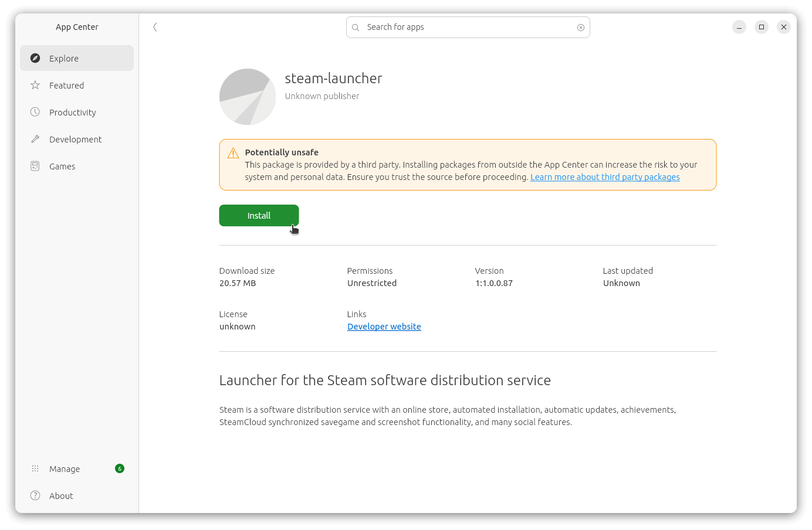Click the search magnifier icon
This screenshot has height=530, width=812.
coord(356,28)
